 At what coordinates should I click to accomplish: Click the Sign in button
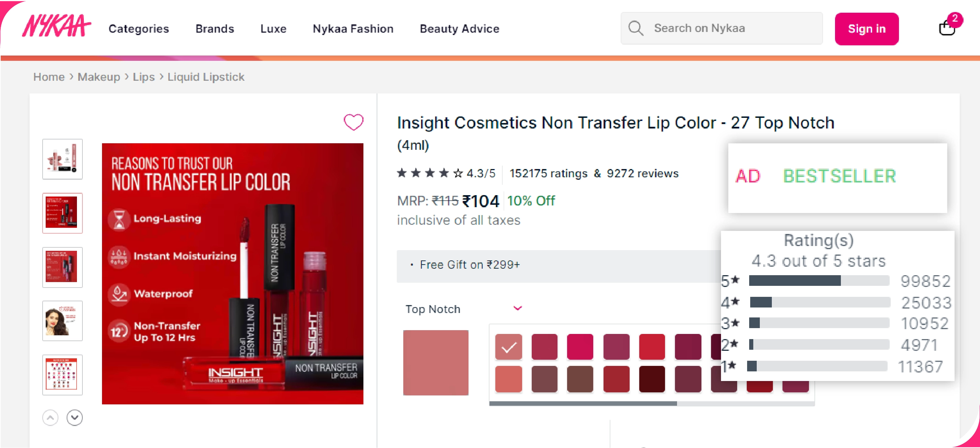click(x=867, y=29)
